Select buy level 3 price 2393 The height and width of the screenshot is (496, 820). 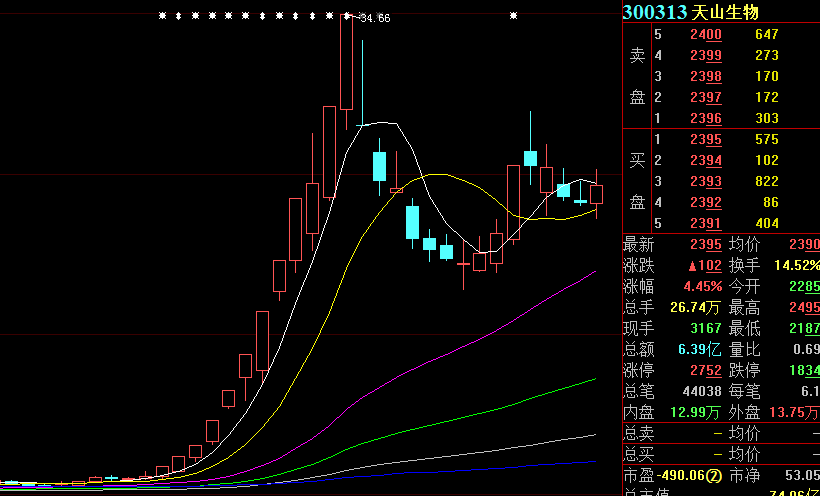706,181
